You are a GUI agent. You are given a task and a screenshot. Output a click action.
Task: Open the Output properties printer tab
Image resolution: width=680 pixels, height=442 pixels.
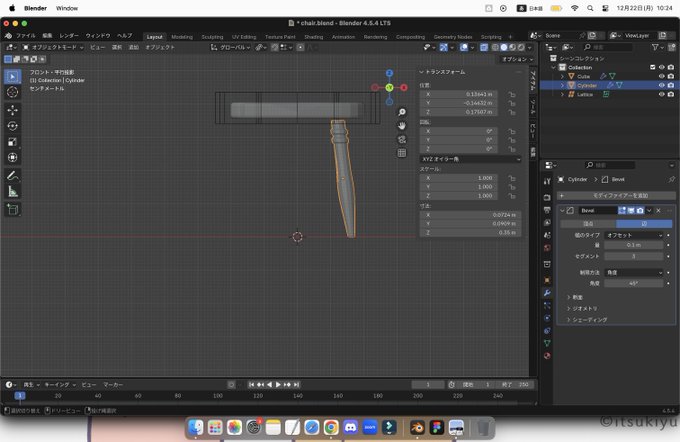[547, 210]
